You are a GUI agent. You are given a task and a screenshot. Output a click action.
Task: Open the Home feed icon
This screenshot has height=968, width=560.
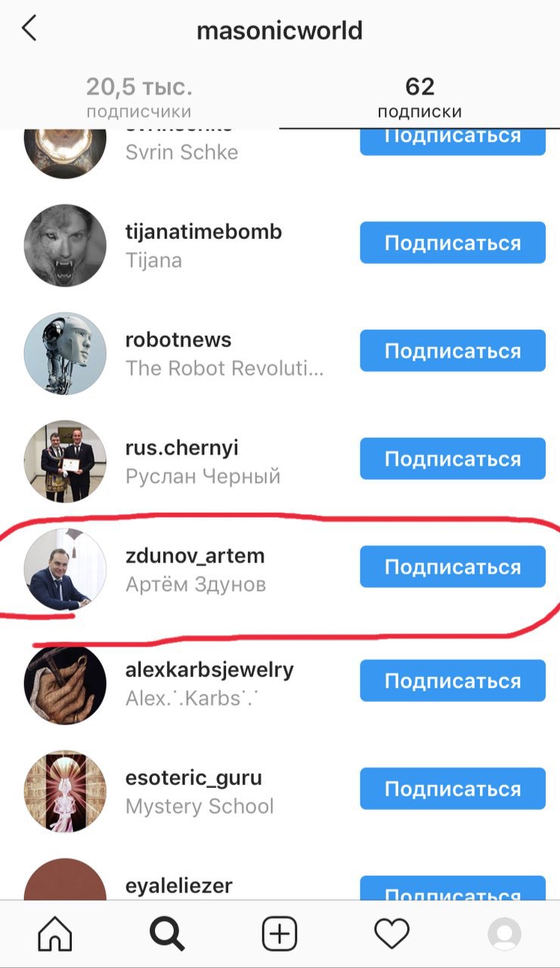(x=55, y=934)
